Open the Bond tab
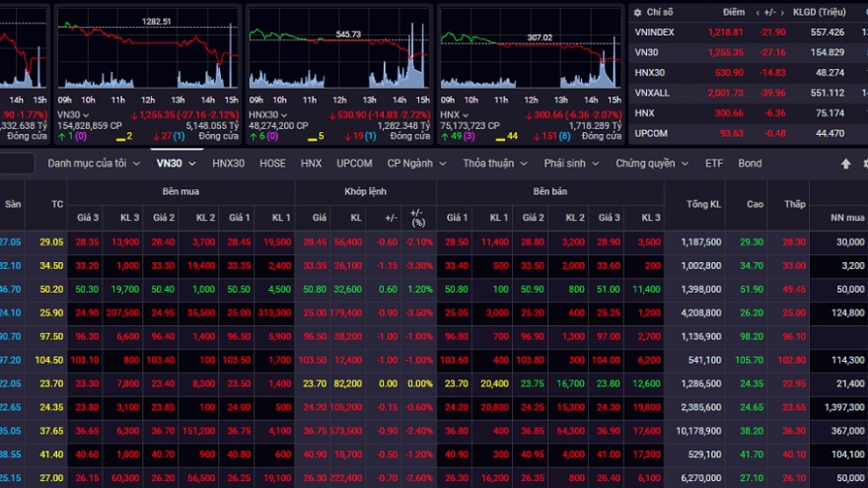Screen dimensions: 868x488 (750, 163)
